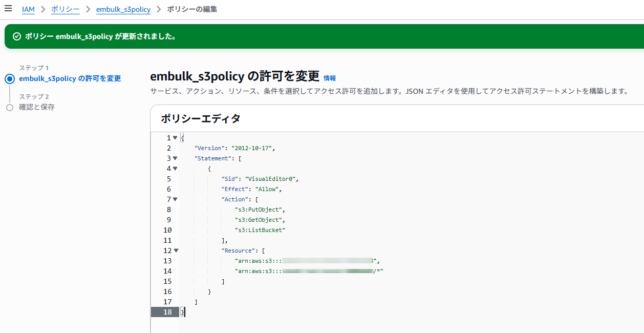Viewport: 644px width, 333px height.
Task: Open the hamburger navigation menu
Action: click(x=8, y=9)
